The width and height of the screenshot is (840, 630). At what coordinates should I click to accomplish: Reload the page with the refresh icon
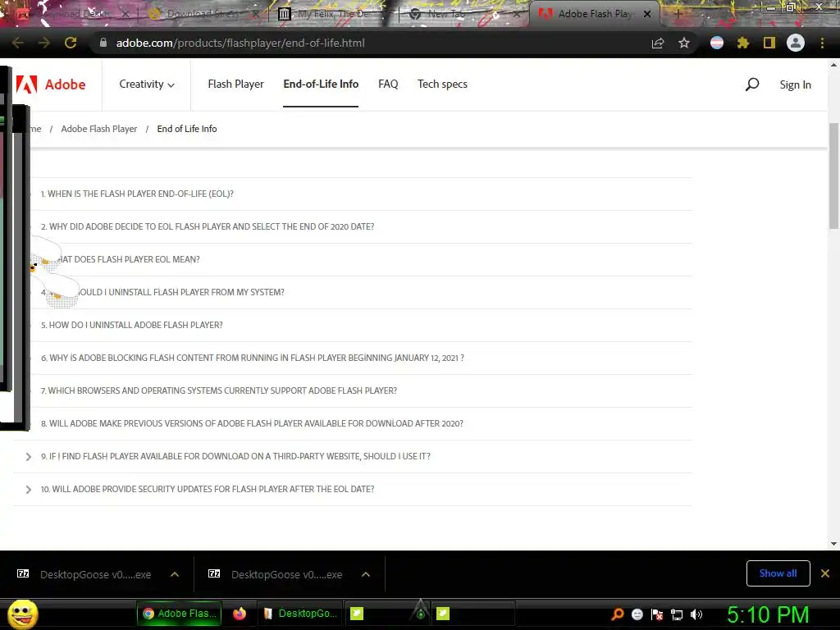click(x=71, y=43)
